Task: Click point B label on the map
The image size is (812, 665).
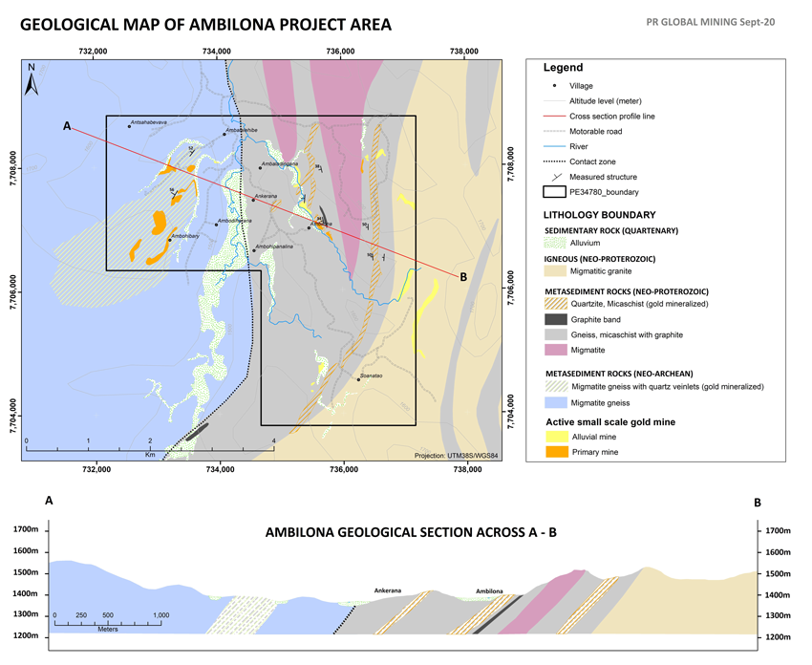Action: (x=463, y=277)
